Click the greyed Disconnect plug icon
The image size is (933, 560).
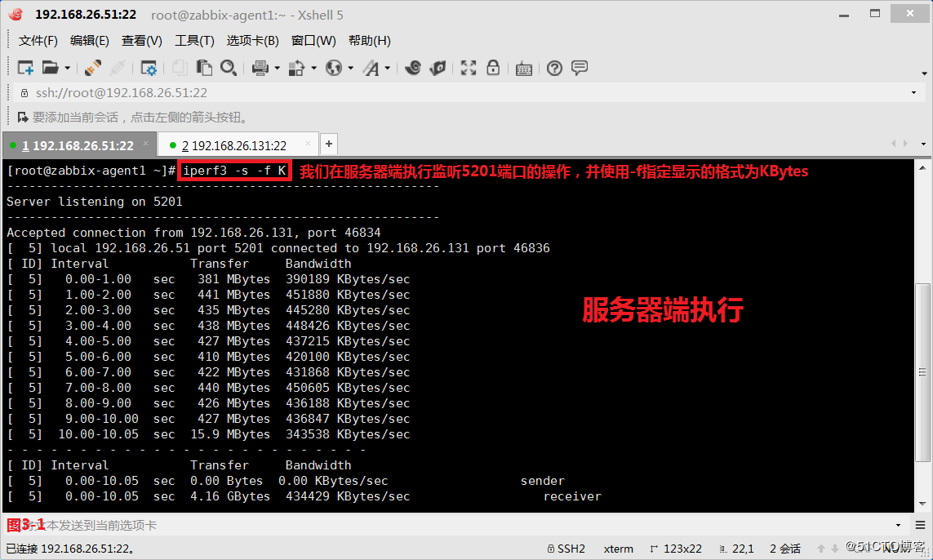pos(118,68)
